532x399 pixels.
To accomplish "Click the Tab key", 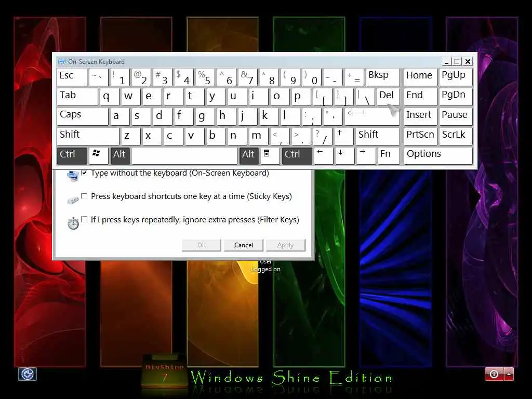I will tap(77, 97).
